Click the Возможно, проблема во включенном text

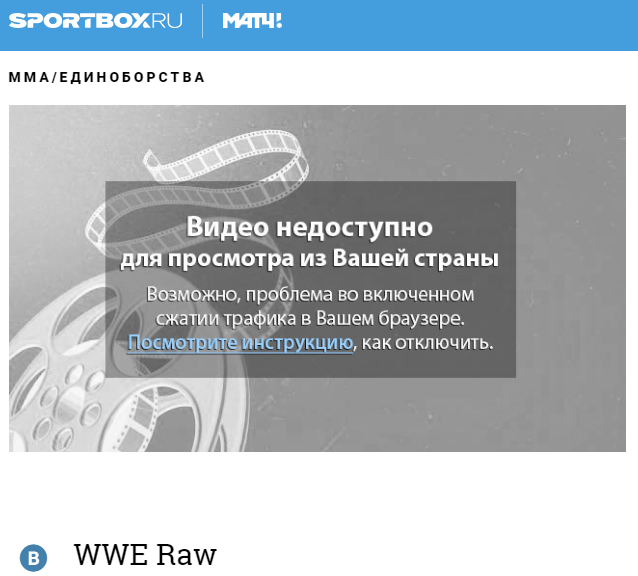(310, 294)
